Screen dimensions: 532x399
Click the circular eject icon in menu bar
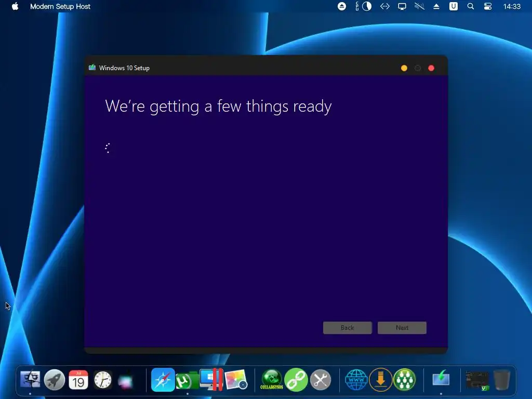point(342,6)
